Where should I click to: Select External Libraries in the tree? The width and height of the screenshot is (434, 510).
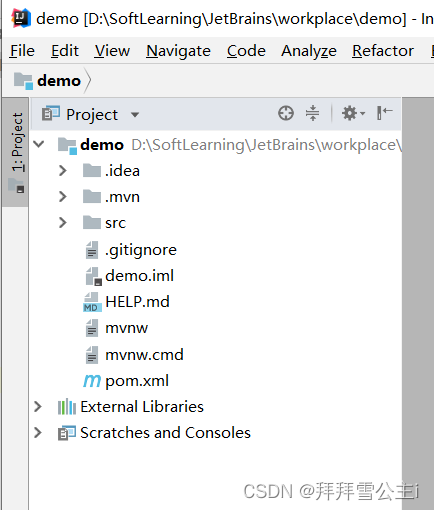click(142, 407)
